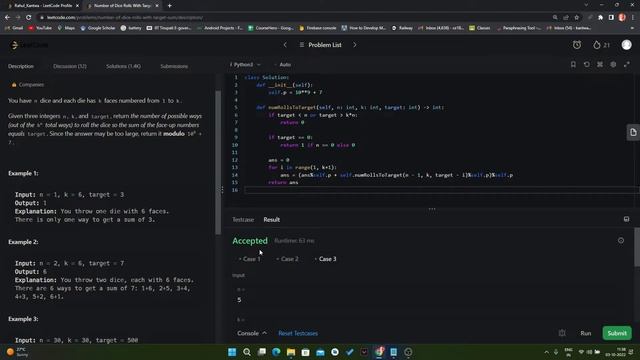
Task: Click the browser address bar
Action: 294,18
